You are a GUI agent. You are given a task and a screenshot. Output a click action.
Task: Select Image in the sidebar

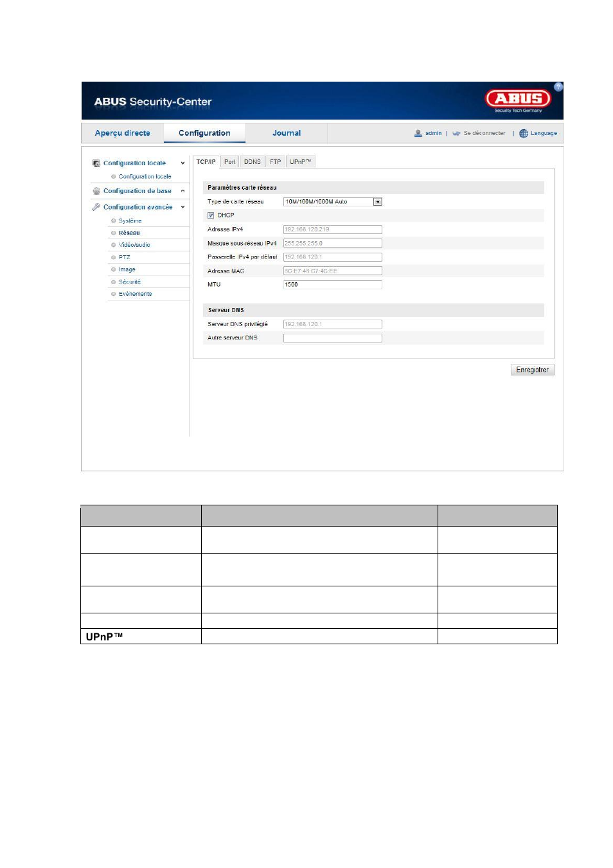click(x=127, y=269)
